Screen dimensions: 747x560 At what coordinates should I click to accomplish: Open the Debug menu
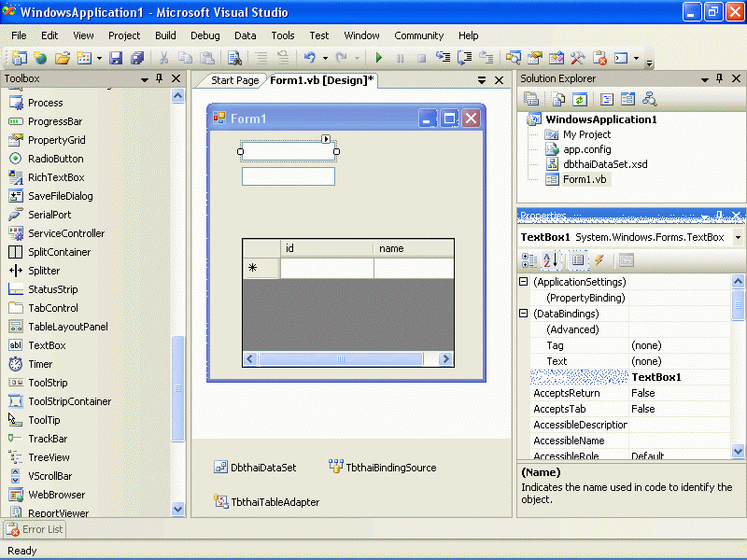coord(205,35)
